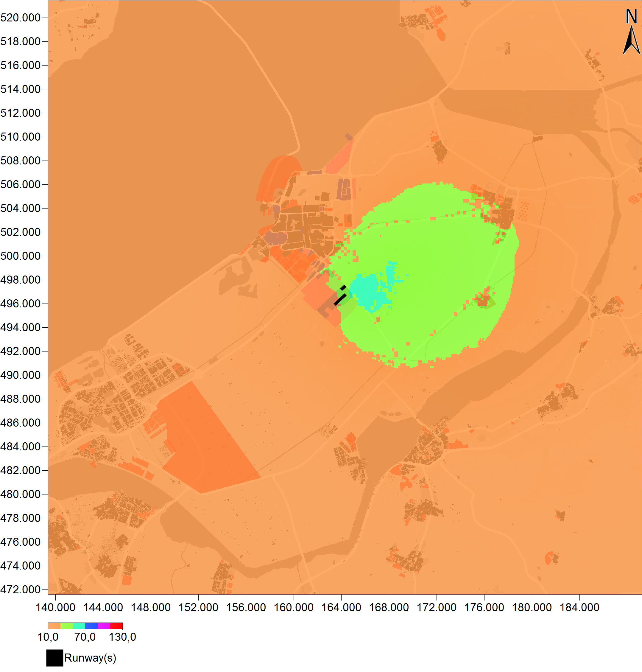Click the 480.000 y-axis label
Viewport: 642px width, 672px height.
(21, 494)
